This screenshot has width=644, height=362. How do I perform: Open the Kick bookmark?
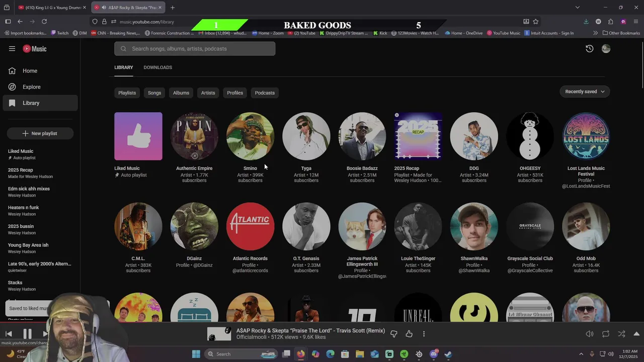click(380, 33)
